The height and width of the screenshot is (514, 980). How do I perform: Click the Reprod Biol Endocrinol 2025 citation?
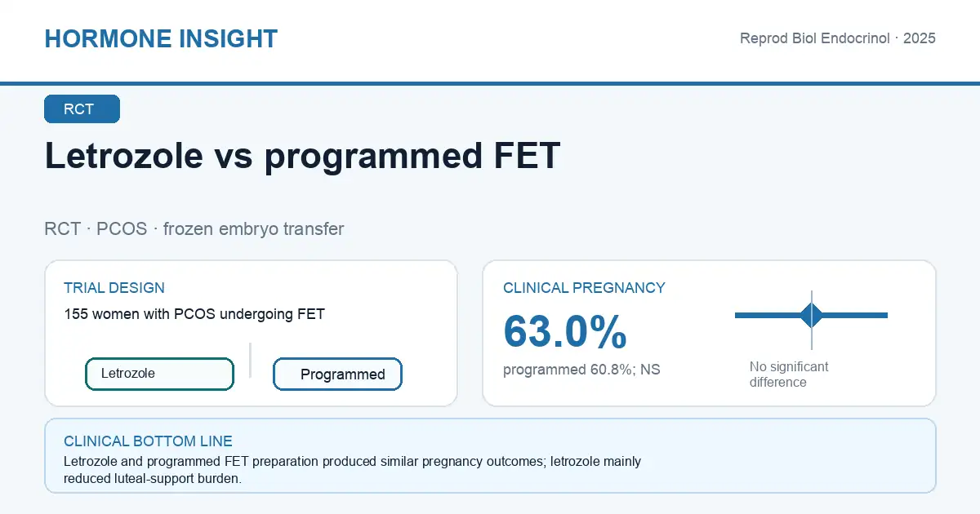(837, 38)
